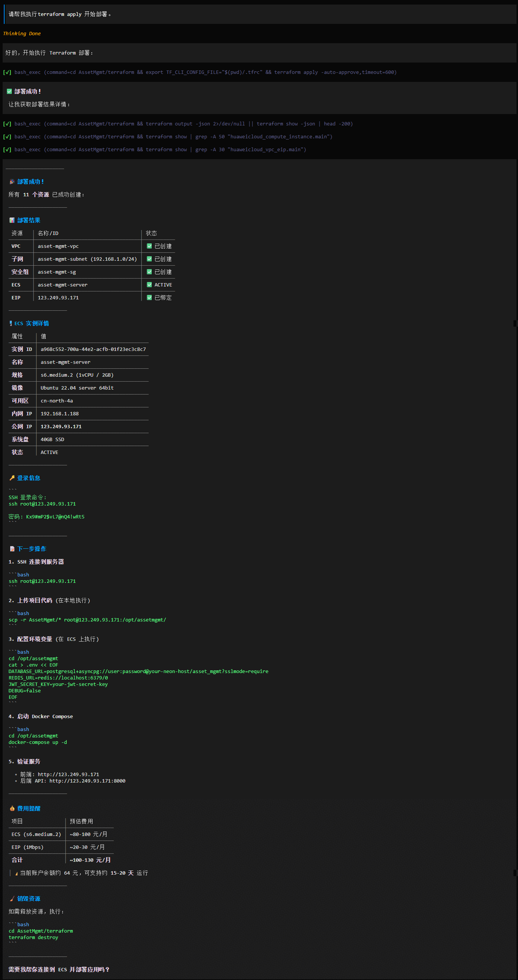Click the [✓] mark of the huaweicloud_vpc_eip.main grep command
The image size is (518, 980).
pyautogui.click(x=7, y=150)
